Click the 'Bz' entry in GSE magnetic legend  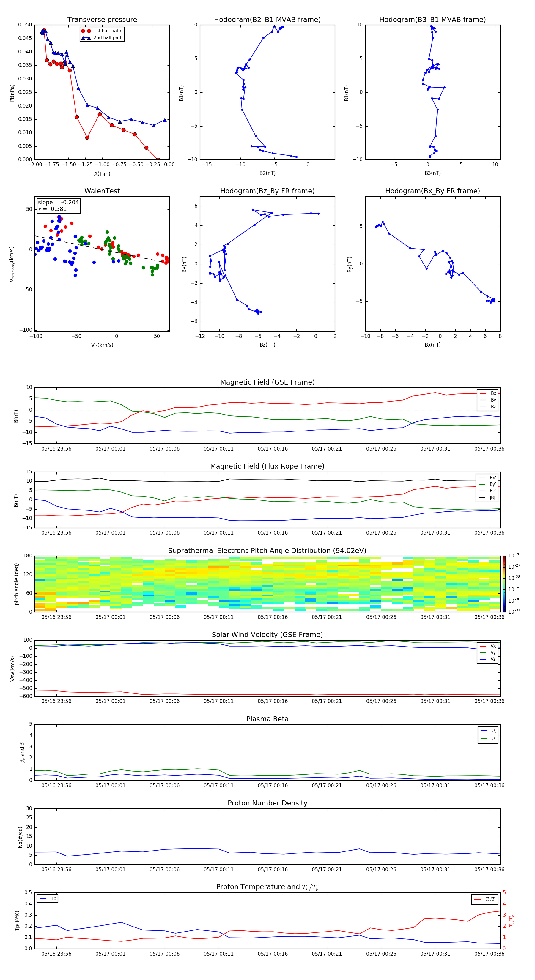click(x=488, y=407)
